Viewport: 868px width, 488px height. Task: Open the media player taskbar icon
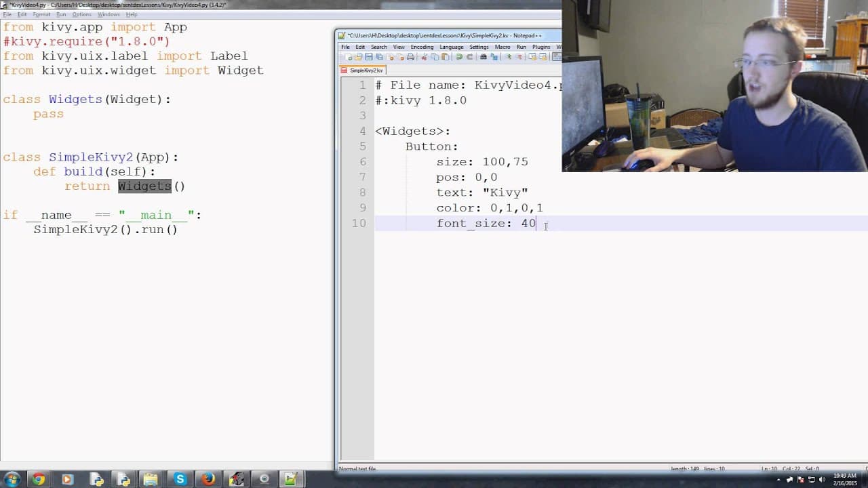[x=66, y=479]
